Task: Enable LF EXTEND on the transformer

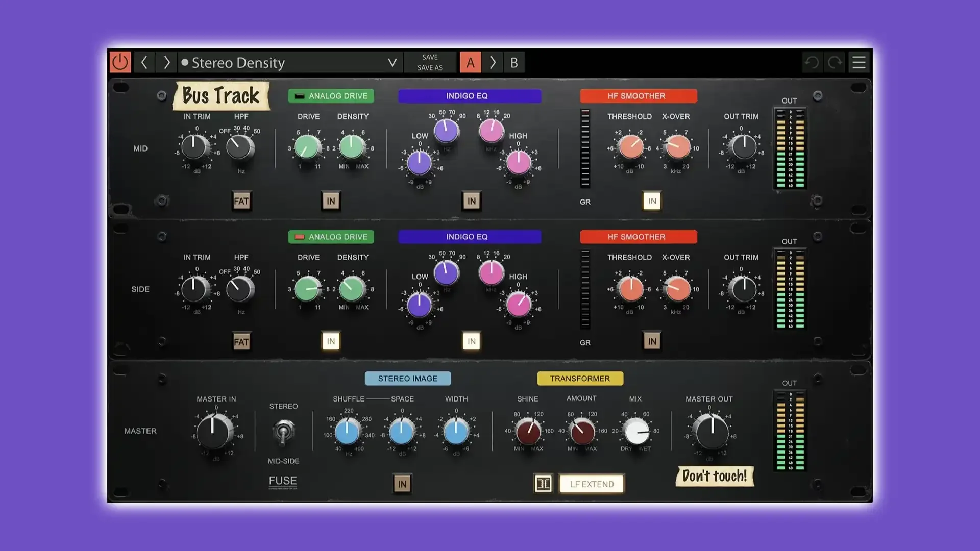Action: coord(592,484)
